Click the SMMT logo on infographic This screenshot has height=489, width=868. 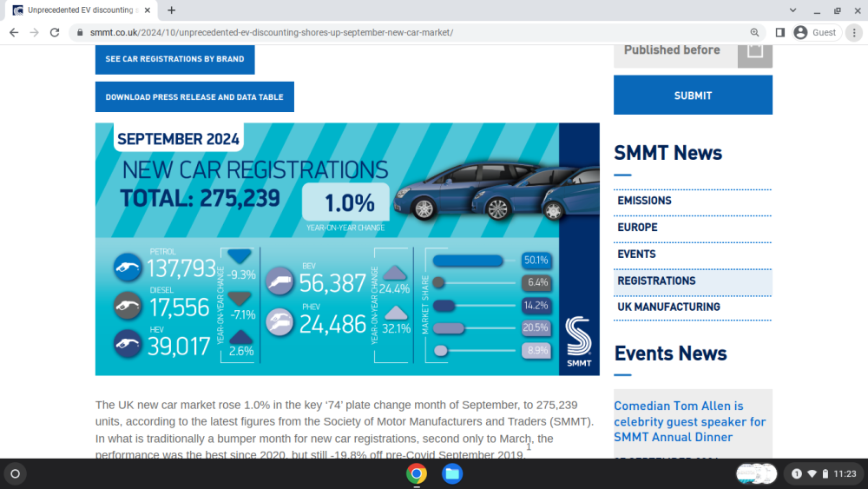579,341
